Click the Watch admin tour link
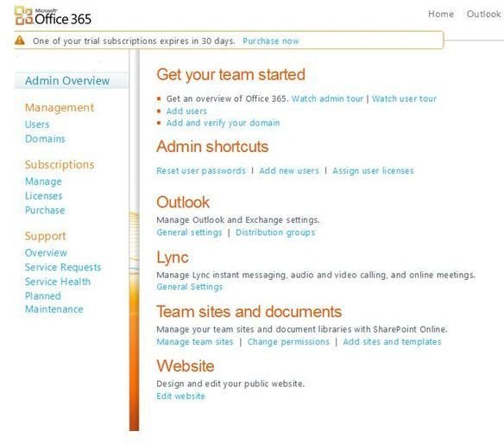 point(327,98)
